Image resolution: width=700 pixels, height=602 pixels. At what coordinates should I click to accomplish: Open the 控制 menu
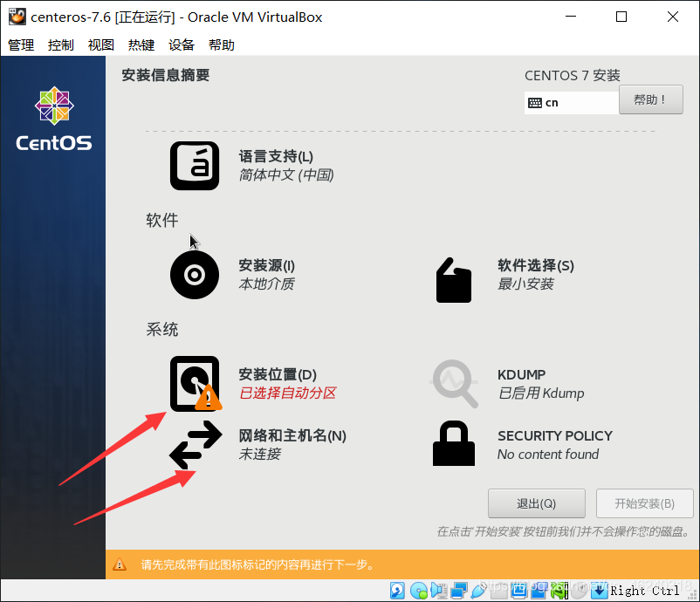[x=61, y=45]
